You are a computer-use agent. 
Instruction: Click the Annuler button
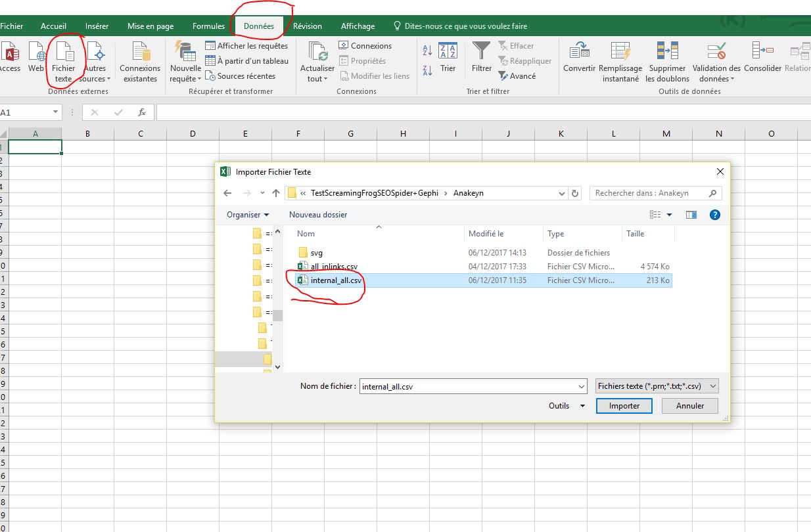pyautogui.click(x=690, y=406)
